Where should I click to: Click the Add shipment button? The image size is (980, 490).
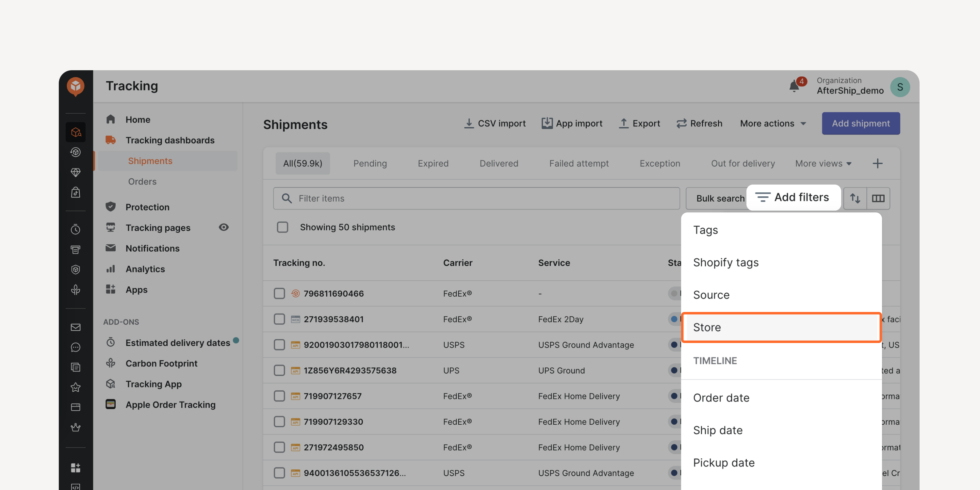click(860, 123)
